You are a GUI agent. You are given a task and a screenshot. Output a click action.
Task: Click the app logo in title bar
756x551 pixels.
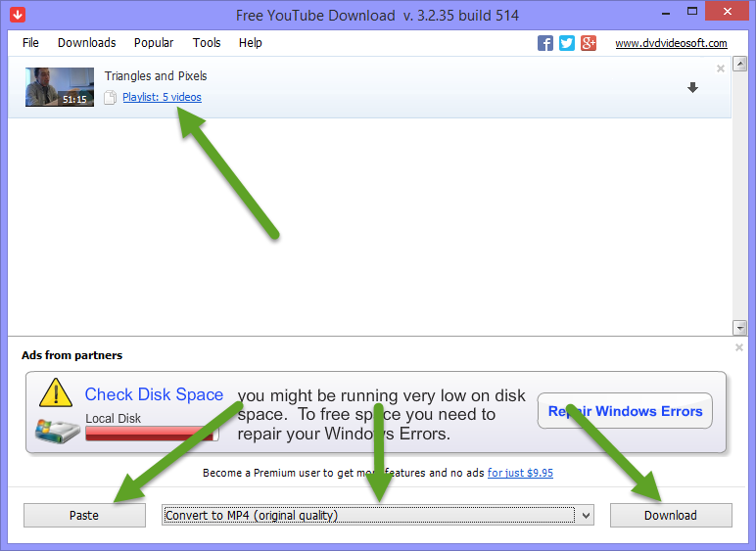pos(18,15)
